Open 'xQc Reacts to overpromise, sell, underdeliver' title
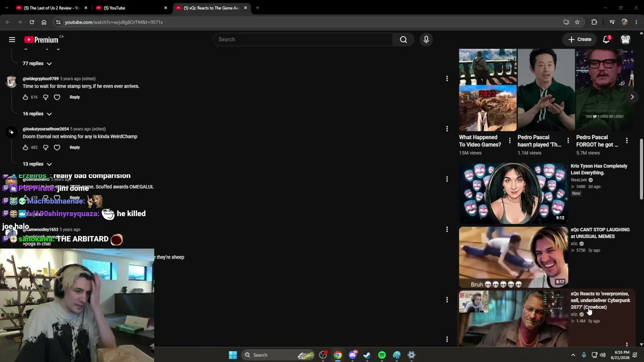The image size is (644, 362). [x=600, y=300]
